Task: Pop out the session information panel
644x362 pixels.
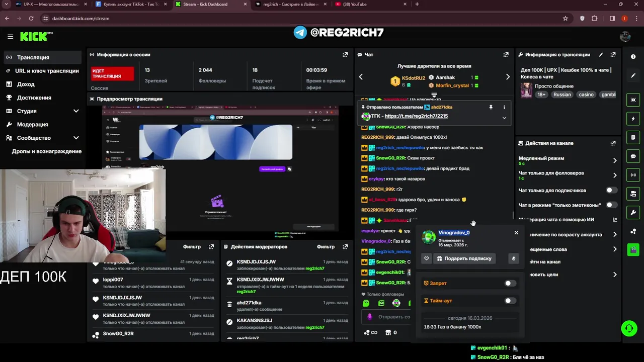Action: pyautogui.click(x=345, y=54)
